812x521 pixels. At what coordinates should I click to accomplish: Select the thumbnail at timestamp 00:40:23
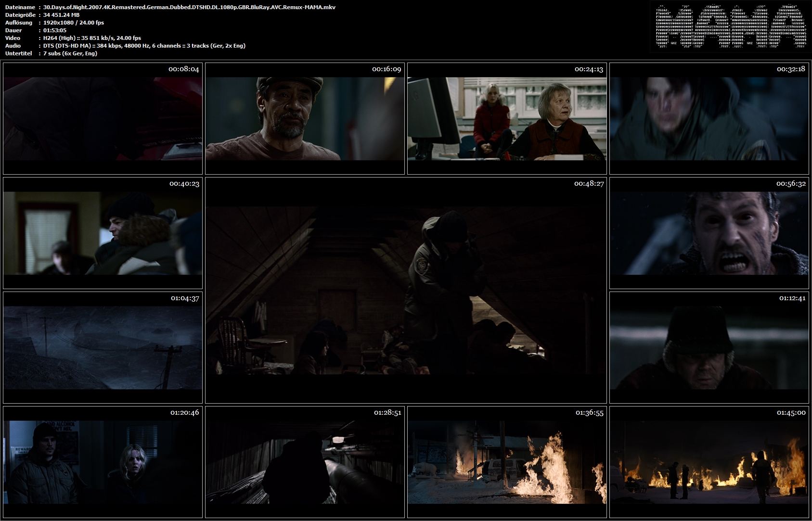(x=103, y=233)
